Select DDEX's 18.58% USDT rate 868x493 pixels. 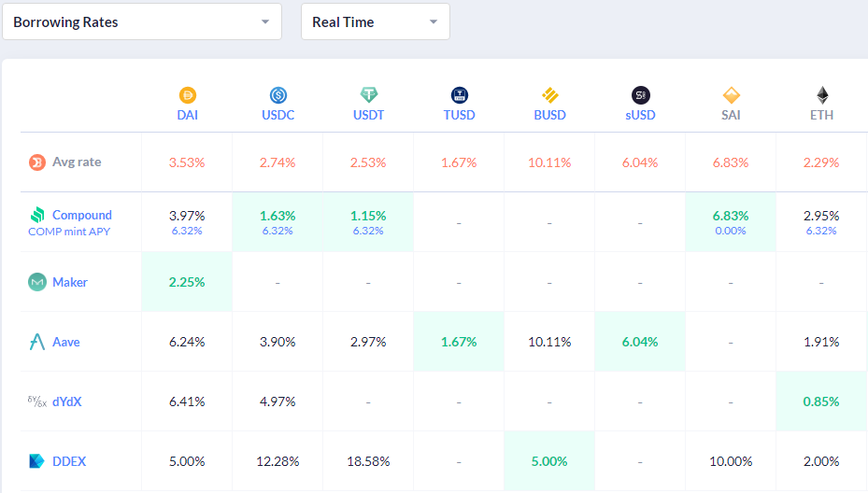point(368,461)
